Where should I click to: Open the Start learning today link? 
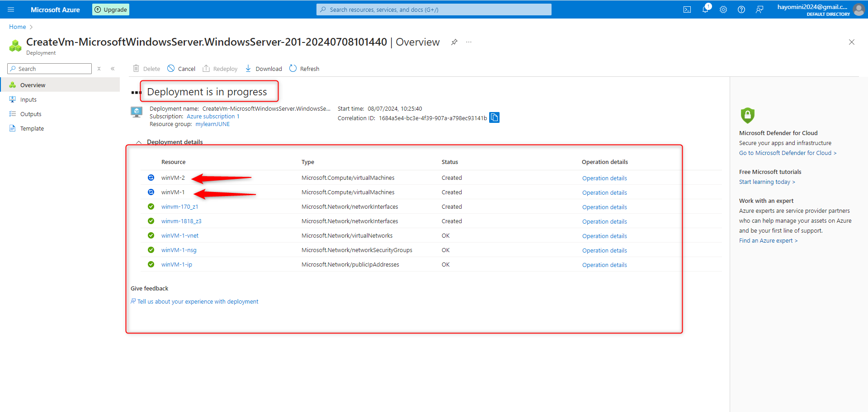(x=767, y=182)
